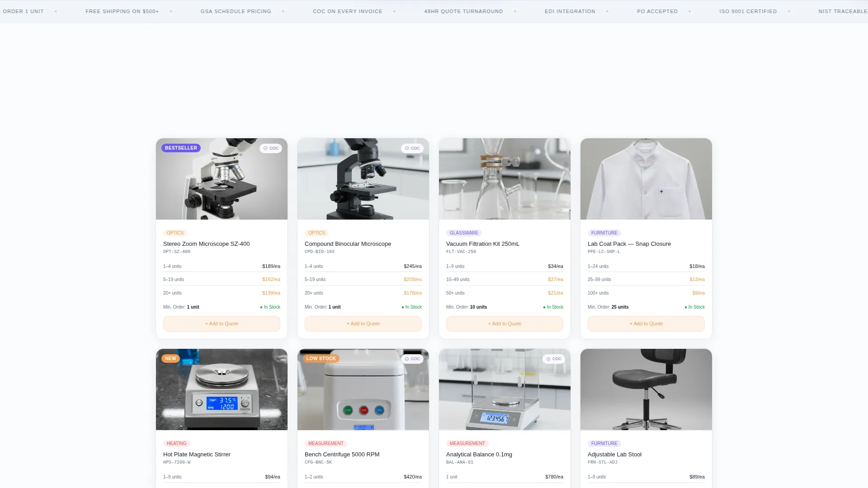The height and width of the screenshot is (488, 868).
Task: Click the $209/ea price tier
Action: pyautogui.click(x=413, y=279)
